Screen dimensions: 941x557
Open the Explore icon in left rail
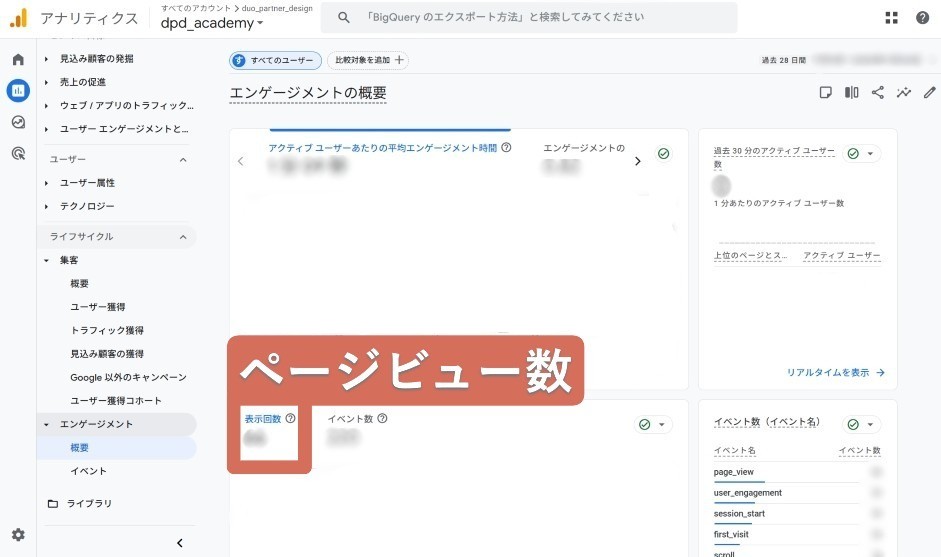[x=18, y=122]
